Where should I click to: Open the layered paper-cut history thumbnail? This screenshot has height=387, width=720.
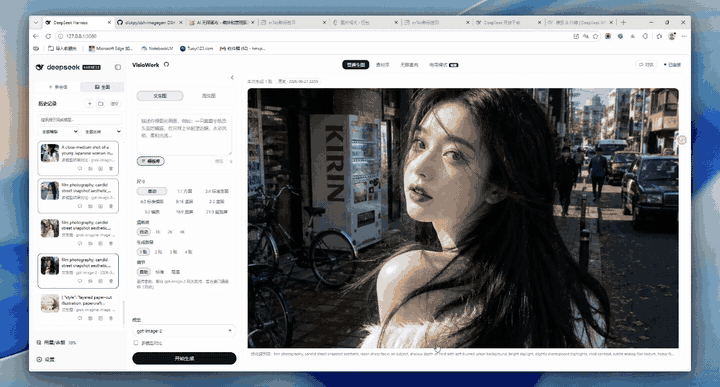50,303
